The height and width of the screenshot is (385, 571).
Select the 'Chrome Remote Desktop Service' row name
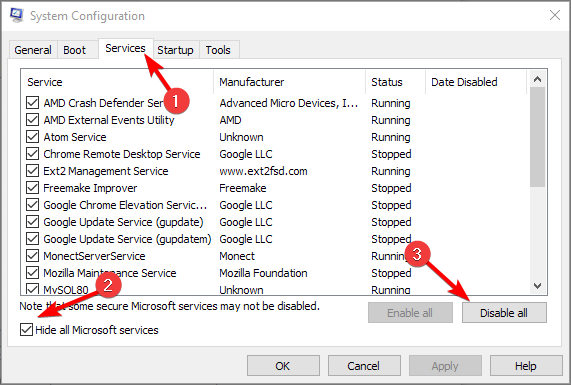(x=122, y=154)
